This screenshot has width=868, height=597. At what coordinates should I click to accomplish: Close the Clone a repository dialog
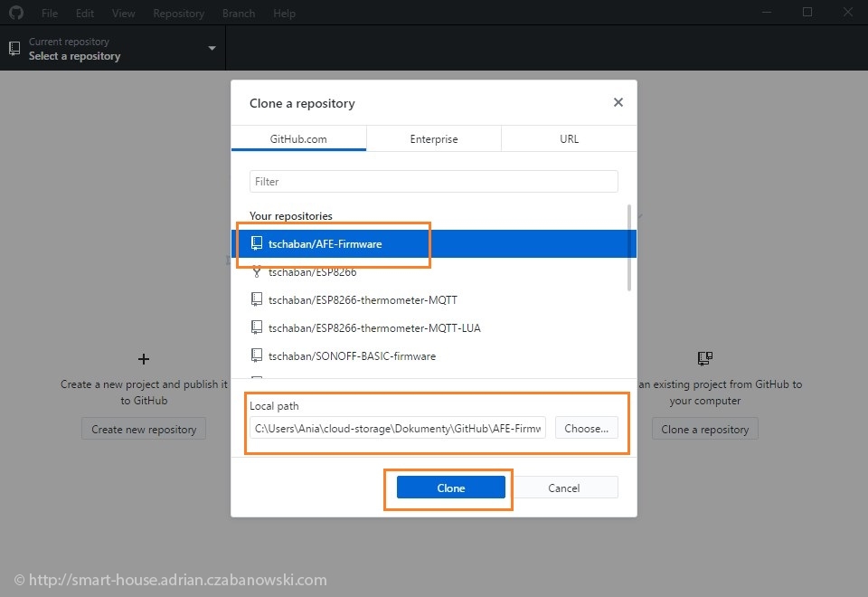(618, 102)
